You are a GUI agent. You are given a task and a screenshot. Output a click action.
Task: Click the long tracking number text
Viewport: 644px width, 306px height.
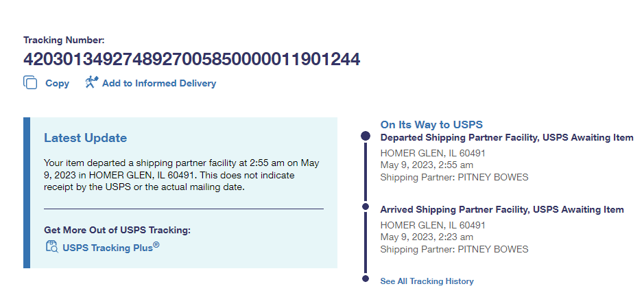tap(191, 60)
